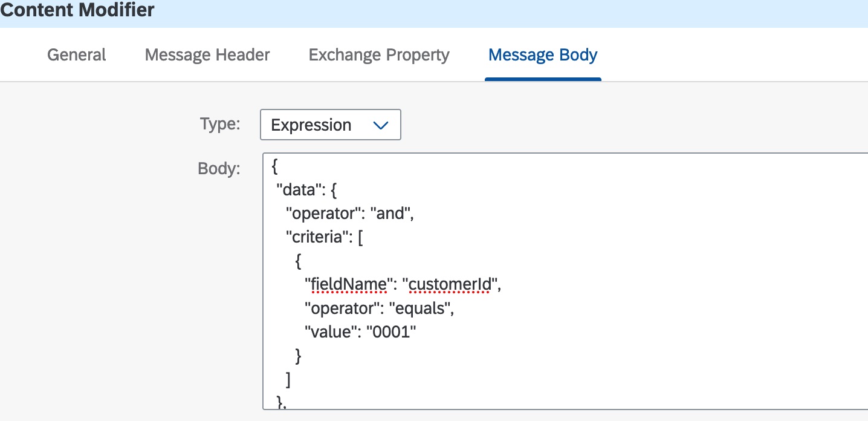Place cursor on the underlined fieldName word

pos(347,284)
